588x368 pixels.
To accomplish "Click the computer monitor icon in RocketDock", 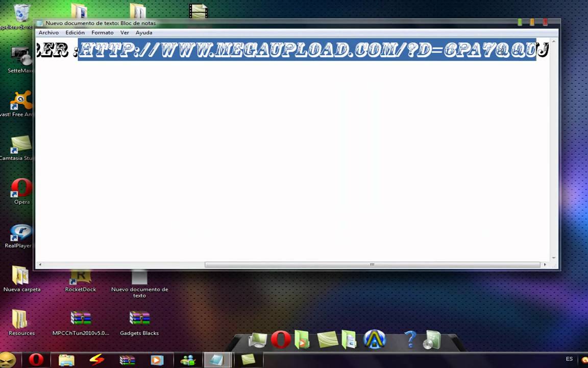I will [258, 340].
